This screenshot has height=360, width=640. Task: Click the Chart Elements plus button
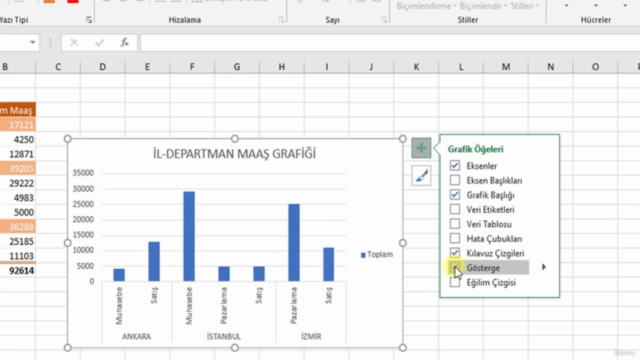(421, 148)
